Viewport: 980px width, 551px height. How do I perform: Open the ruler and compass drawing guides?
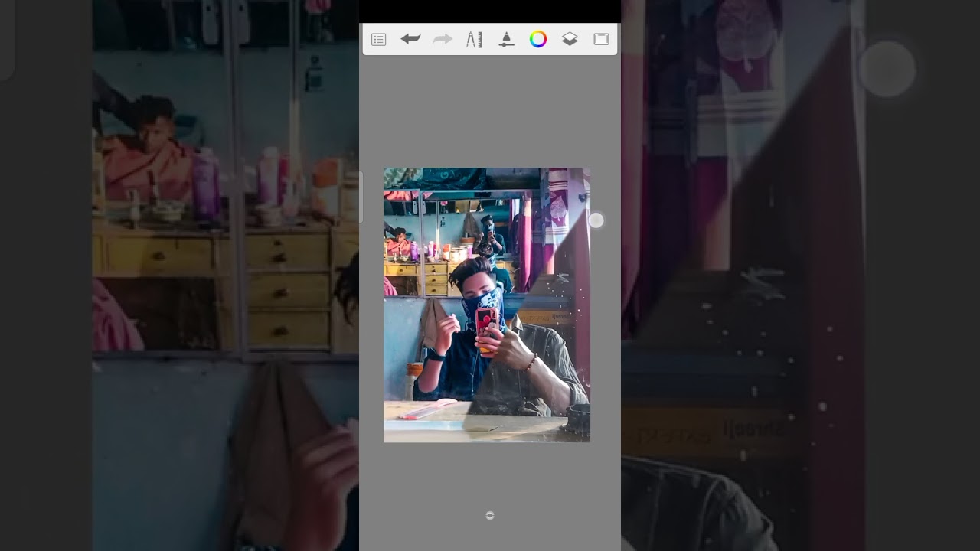(475, 39)
